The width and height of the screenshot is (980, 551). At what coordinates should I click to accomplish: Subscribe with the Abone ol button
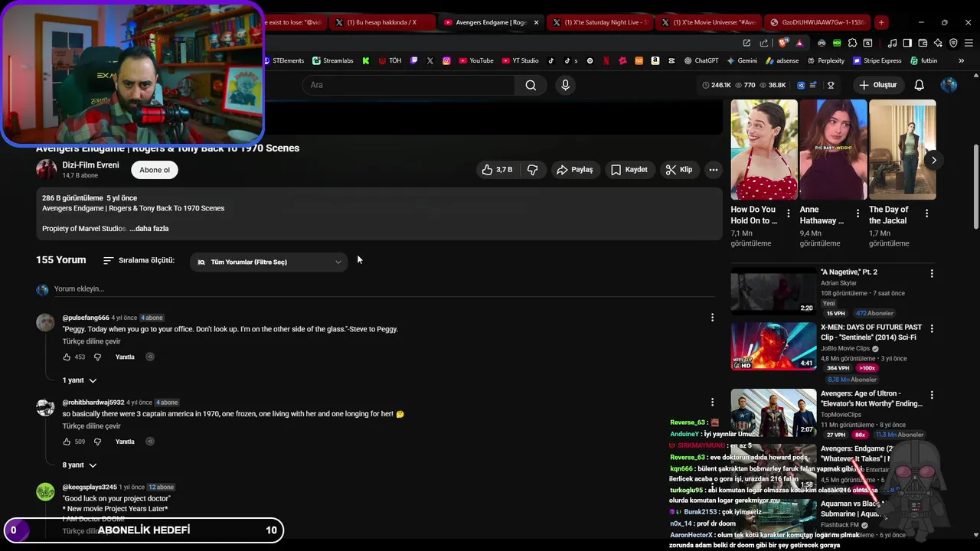(x=155, y=170)
